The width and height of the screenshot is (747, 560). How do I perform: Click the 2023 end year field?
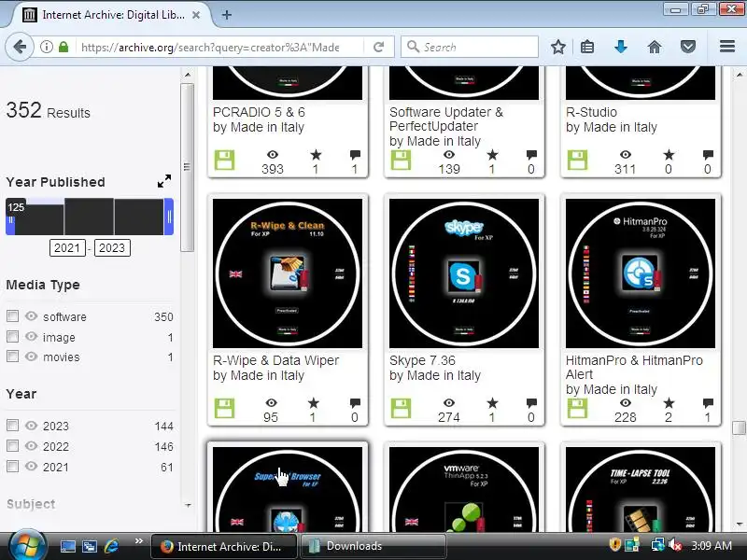(x=112, y=247)
